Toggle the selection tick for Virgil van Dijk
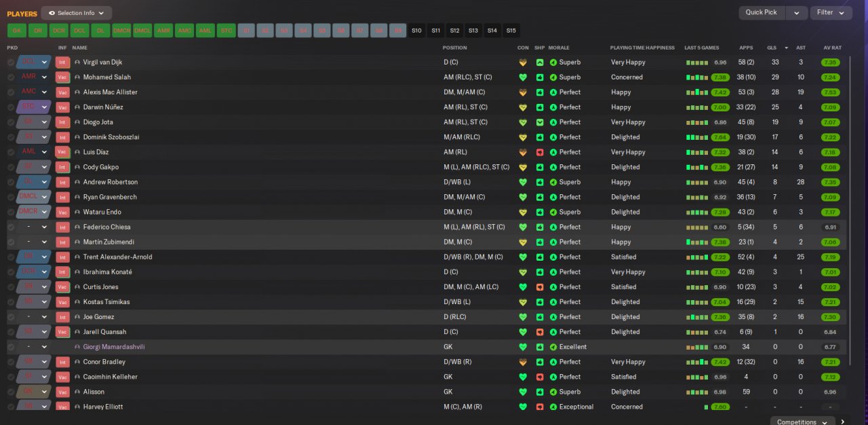The width and height of the screenshot is (868, 425). (x=11, y=62)
